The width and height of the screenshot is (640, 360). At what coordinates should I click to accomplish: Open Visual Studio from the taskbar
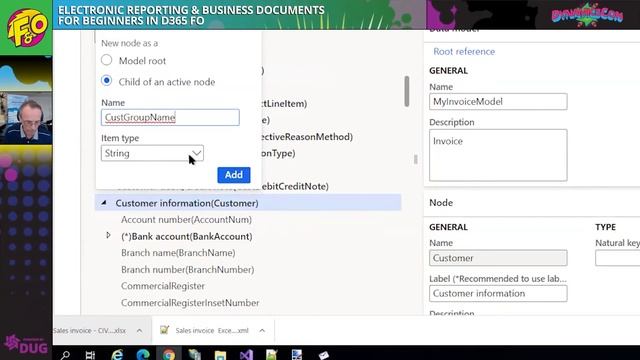(246, 354)
